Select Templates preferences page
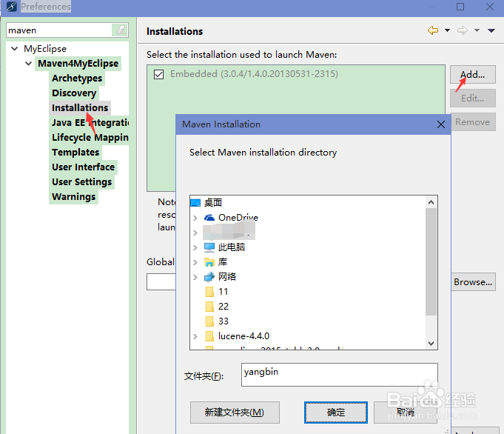The width and height of the screenshot is (504, 434). coord(75,152)
